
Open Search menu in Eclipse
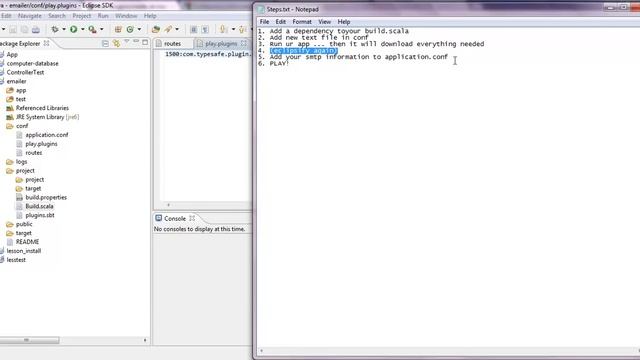point(57,16)
